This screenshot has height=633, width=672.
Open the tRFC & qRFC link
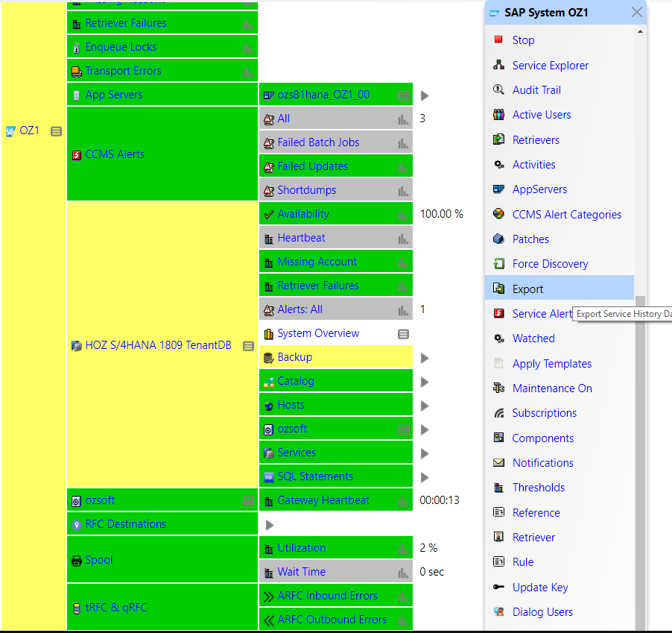tap(116, 608)
